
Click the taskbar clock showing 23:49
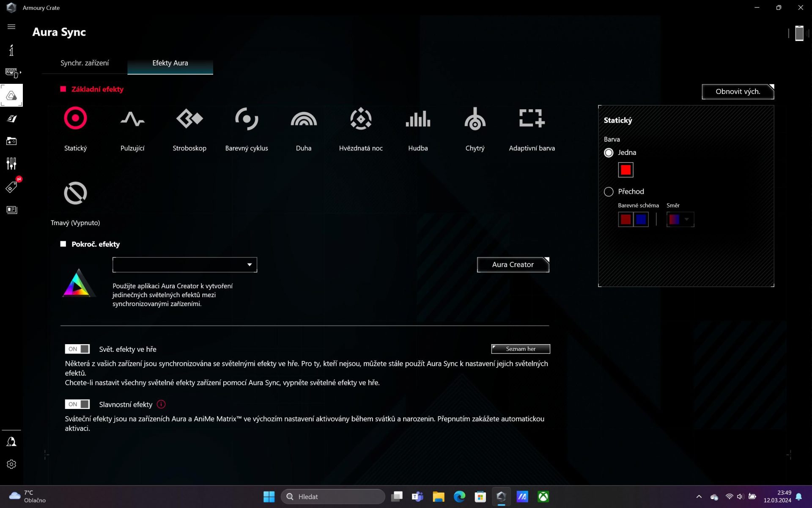pos(777,497)
